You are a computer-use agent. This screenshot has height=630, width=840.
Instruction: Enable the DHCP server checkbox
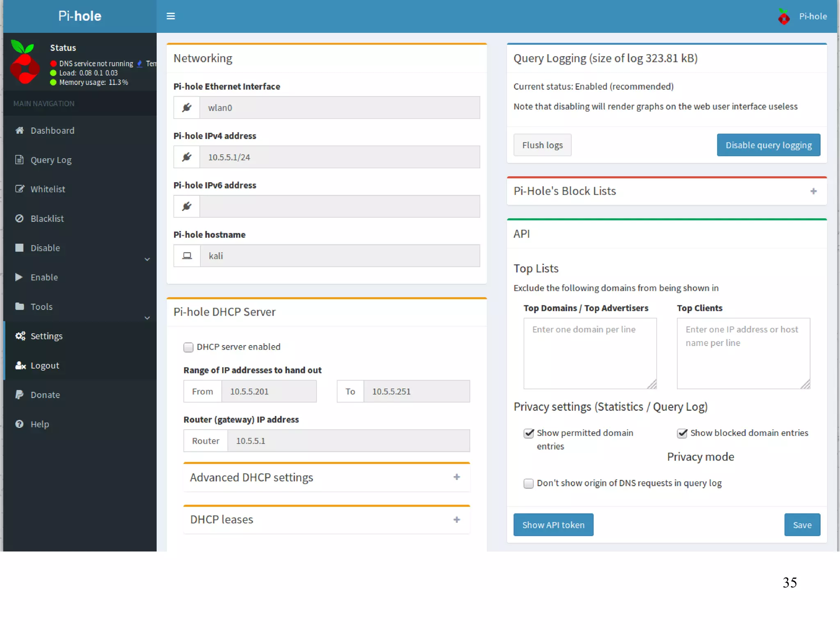coord(188,347)
